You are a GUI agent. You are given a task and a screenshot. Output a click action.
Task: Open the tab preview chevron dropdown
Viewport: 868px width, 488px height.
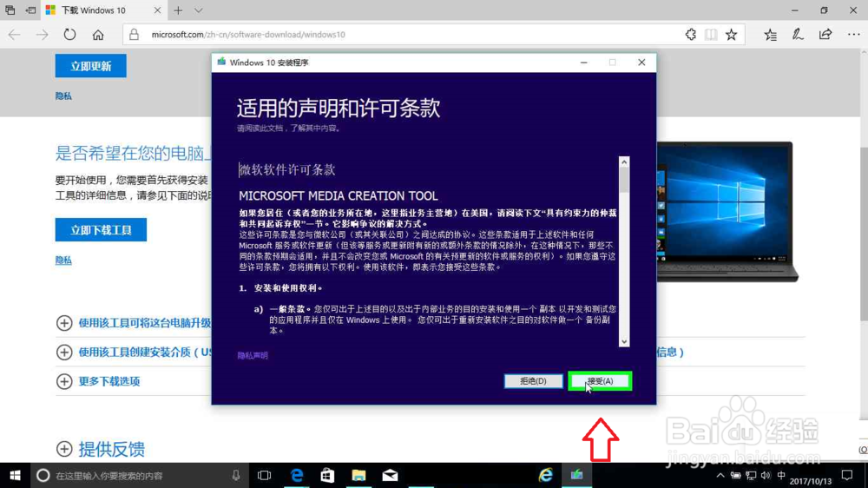click(x=198, y=10)
